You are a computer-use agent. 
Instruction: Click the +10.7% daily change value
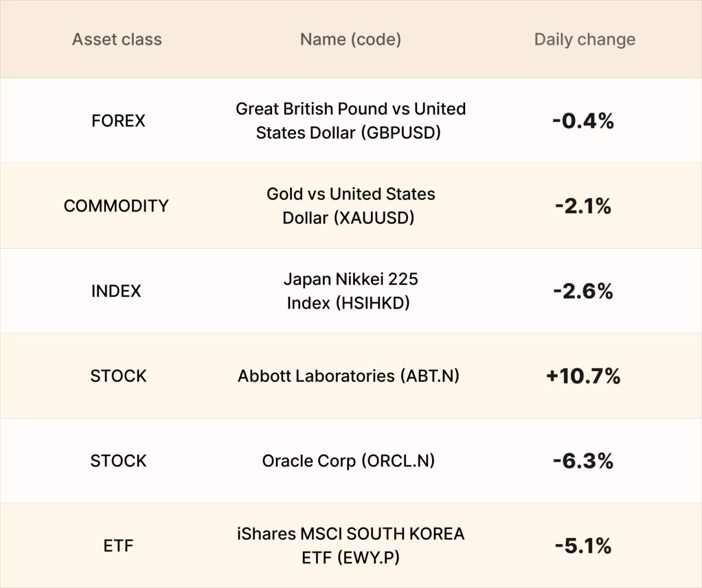coord(583,376)
